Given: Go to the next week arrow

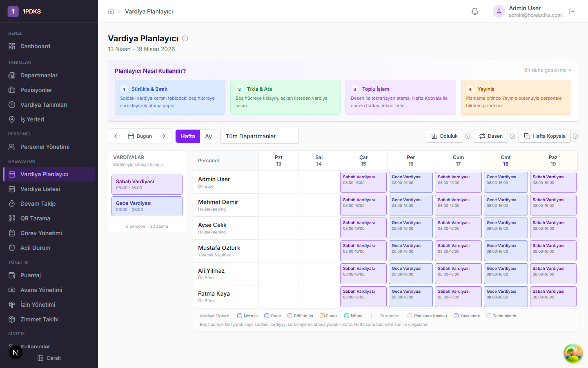Looking at the screenshot, I should click(164, 136).
